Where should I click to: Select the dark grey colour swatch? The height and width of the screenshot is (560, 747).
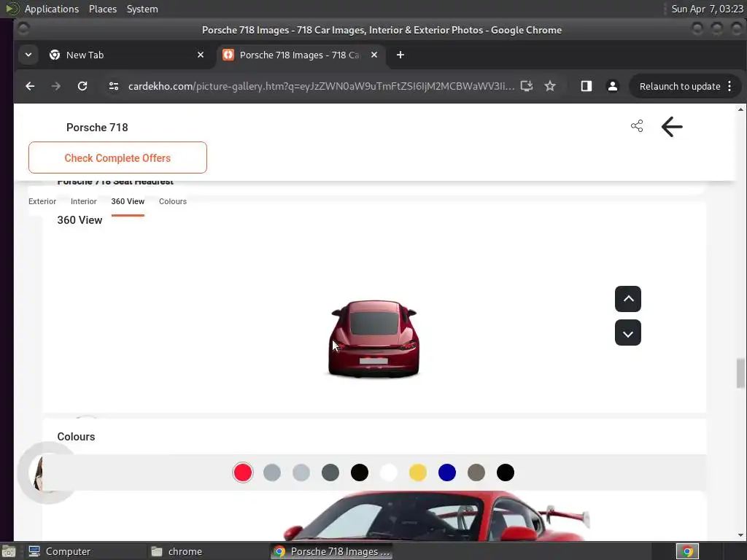(x=330, y=472)
